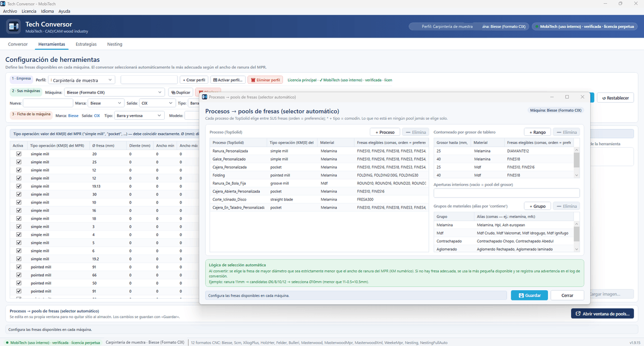Open the Idioma menu
This screenshot has height=346, width=644.
click(47, 11)
